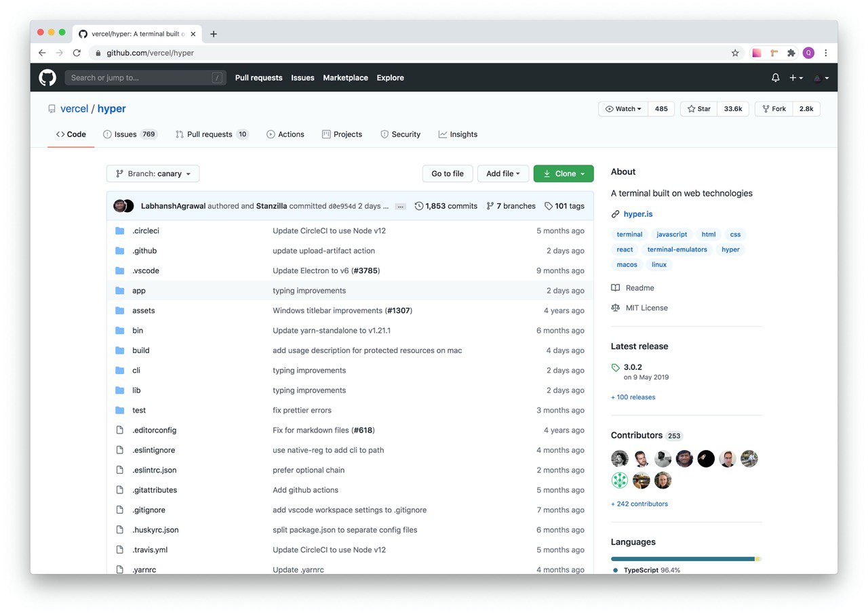Image resolution: width=868 pixels, height=614 pixels.
Task: Open the + 242 contributors link
Action: (x=639, y=504)
